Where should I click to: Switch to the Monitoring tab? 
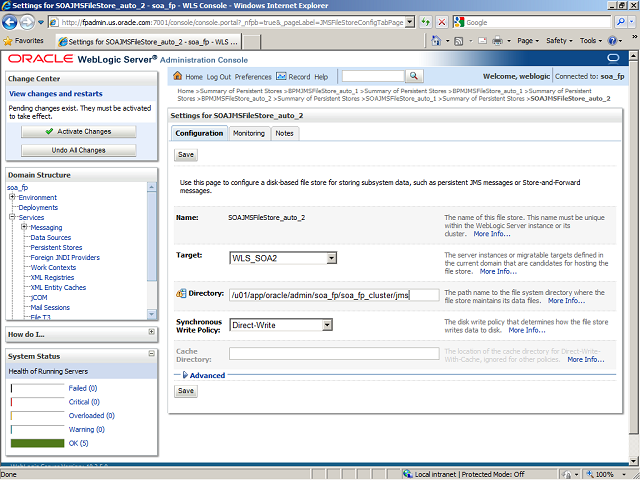tap(249, 133)
